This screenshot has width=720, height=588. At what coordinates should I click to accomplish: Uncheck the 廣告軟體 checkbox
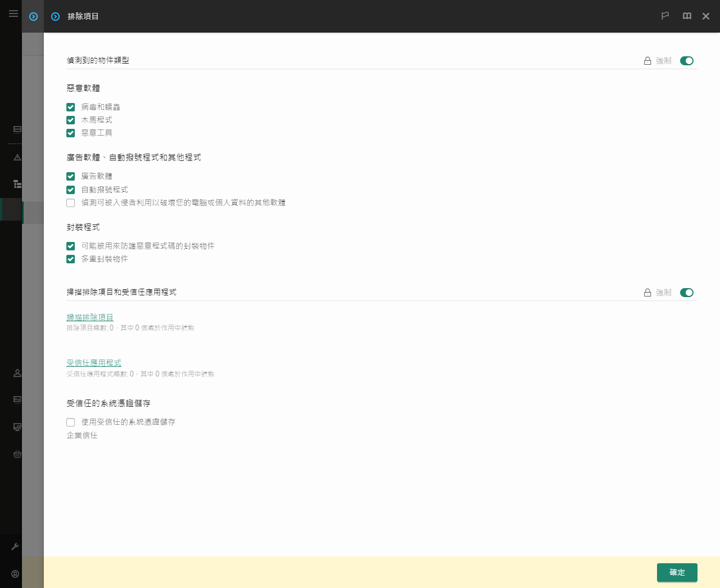point(70,176)
